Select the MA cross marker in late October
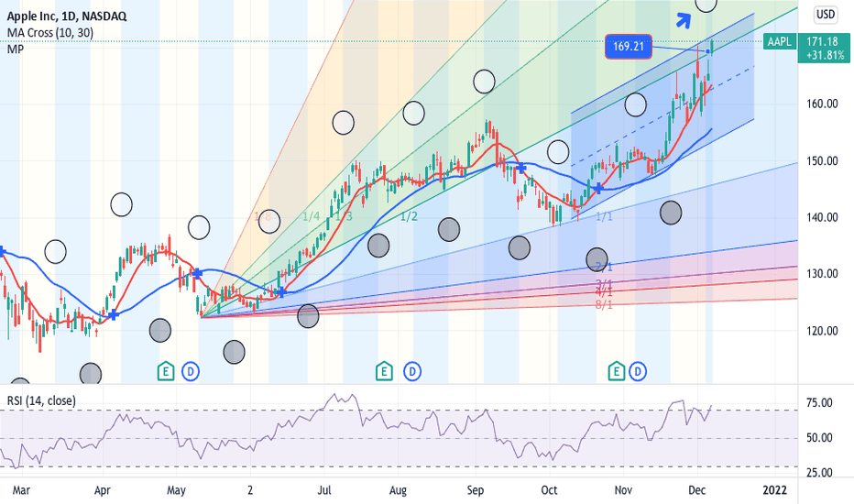Viewport: 854px width, 504px height. 598,188
